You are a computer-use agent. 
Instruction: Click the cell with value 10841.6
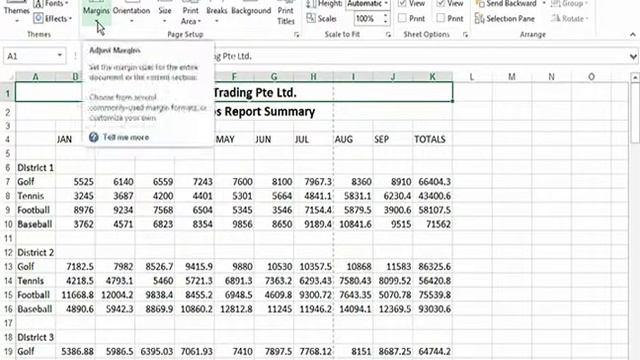(x=353, y=224)
